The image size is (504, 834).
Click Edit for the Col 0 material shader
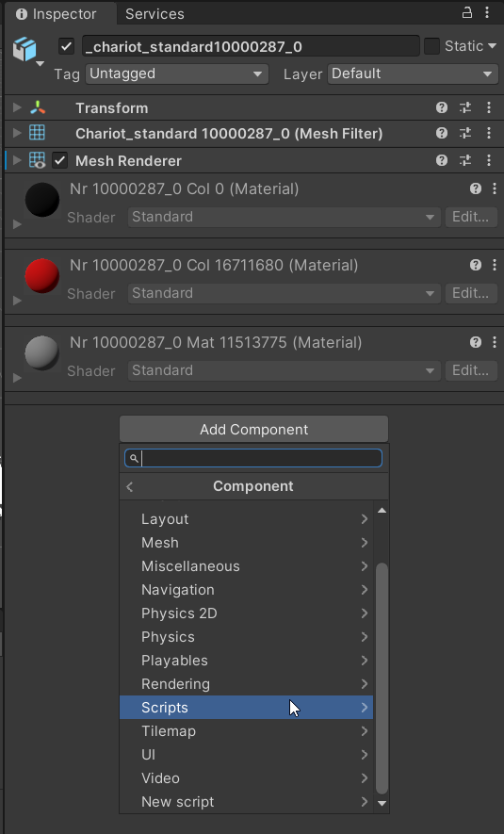(x=470, y=217)
